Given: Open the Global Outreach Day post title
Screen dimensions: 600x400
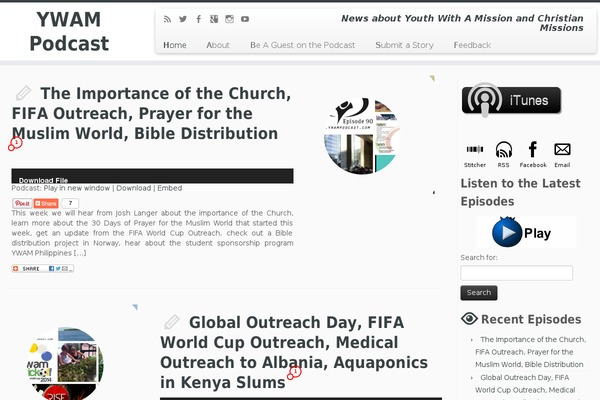Looking at the screenshot, I should pos(294,352).
